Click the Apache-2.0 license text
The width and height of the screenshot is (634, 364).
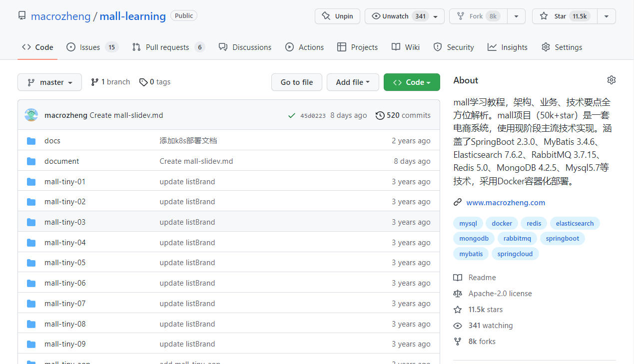coord(500,294)
